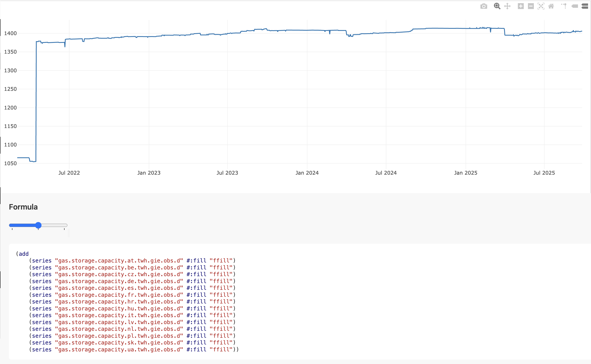Click the Jul 2022 x-axis label

coord(69,173)
